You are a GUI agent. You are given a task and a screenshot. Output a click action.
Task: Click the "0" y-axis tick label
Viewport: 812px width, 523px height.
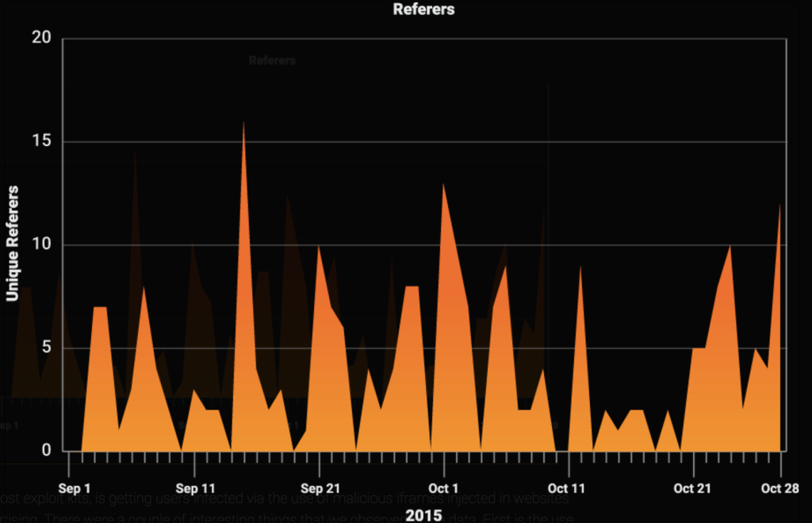(46, 450)
